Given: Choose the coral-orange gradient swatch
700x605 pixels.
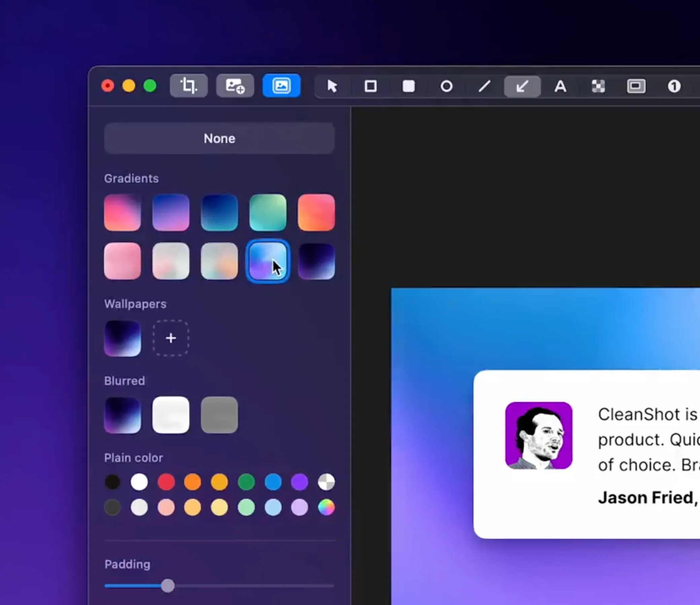Looking at the screenshot, I should coord(316,212).
